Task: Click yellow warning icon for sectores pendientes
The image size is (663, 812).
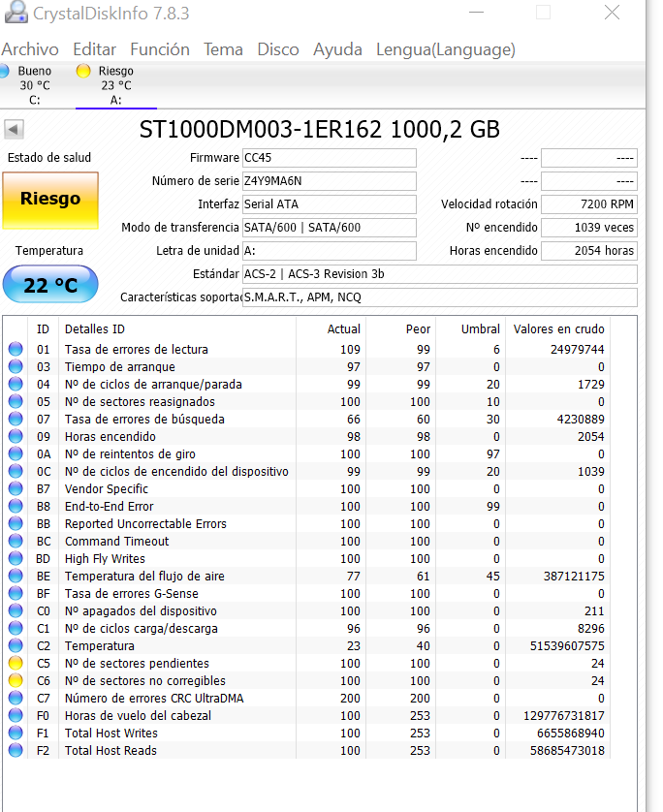Action: (15, 664)
